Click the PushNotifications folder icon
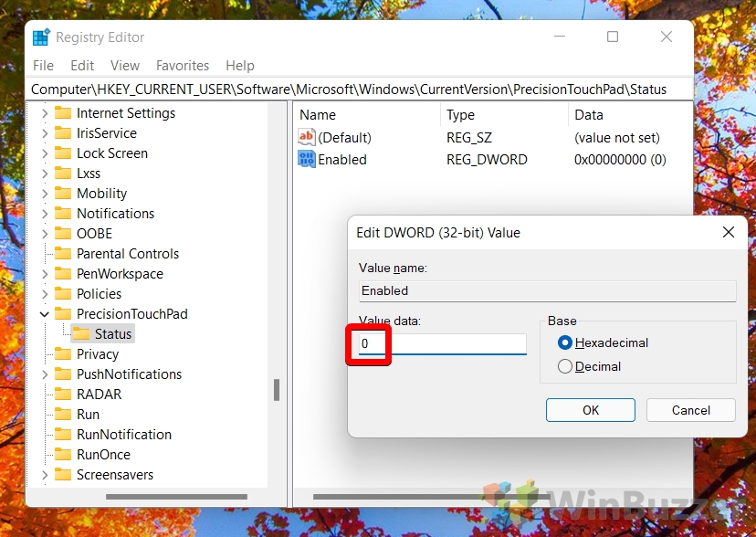756x537 pixels. tap(63, 374)
